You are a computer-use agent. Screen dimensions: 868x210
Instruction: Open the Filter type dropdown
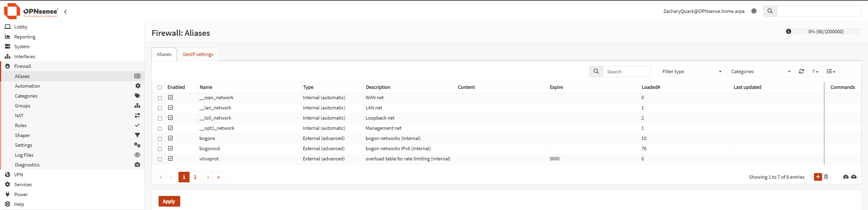[x=691, y=72]
